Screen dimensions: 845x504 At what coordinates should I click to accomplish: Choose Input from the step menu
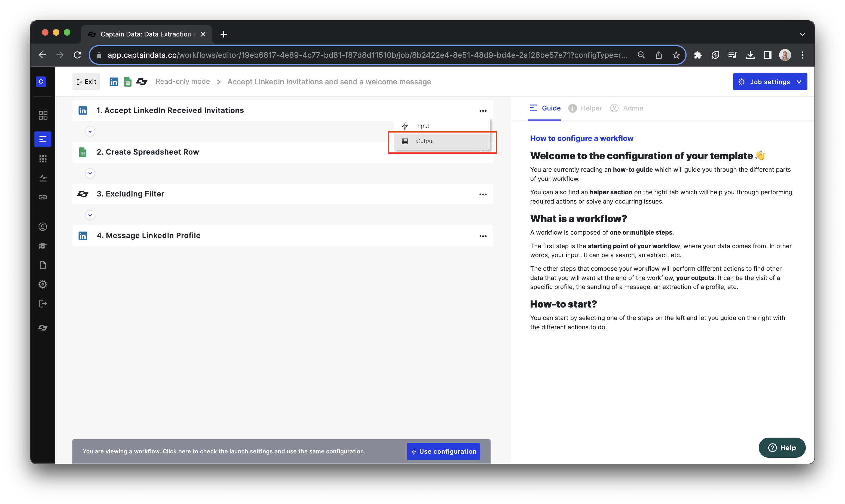442,126
